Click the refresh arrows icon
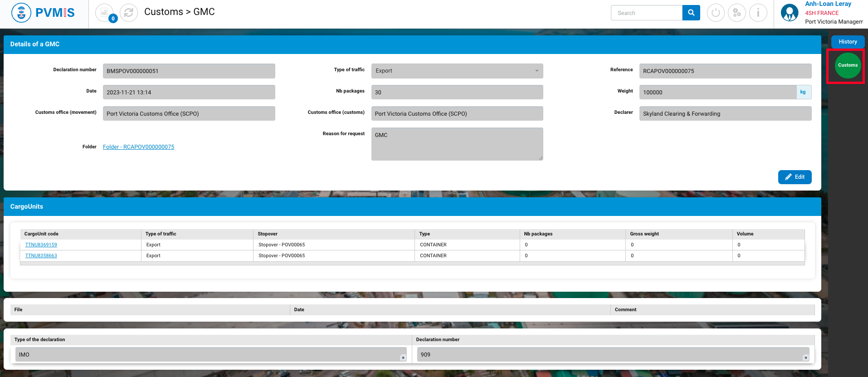The width and height of the screenshot is (868, 377). point(129,13)
